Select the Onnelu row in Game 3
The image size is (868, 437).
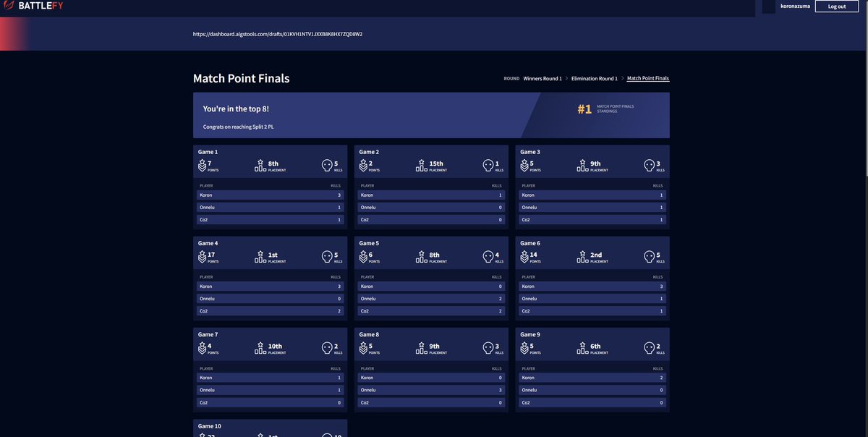[592, 207]
